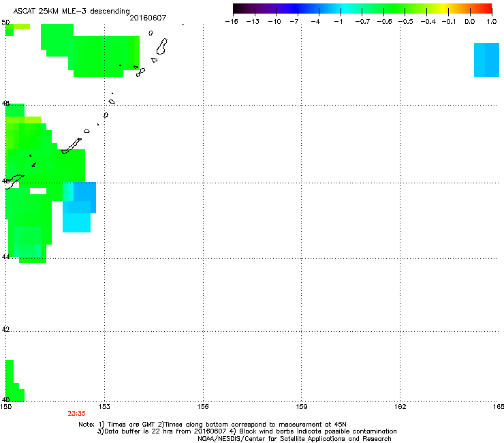Image resolution: width=504 pixels, height=443 pixels.
Task: Pick the red end of the color bar
Action: 488,9
